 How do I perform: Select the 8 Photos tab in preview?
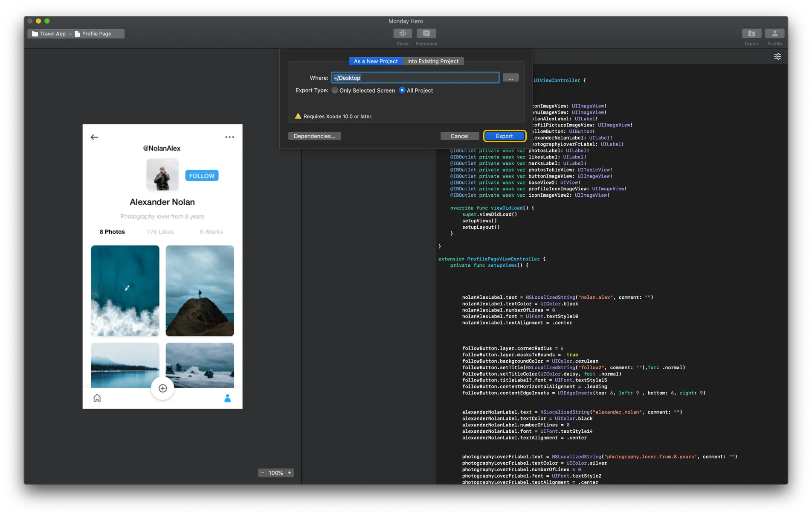coord(112,232)
